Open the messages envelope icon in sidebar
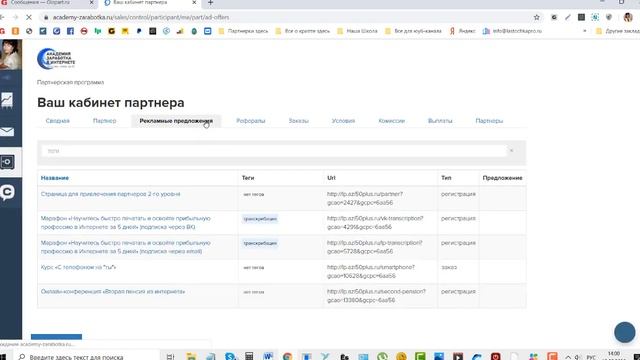The width and height of the screenshot is (640, 360). click(7, 131)
